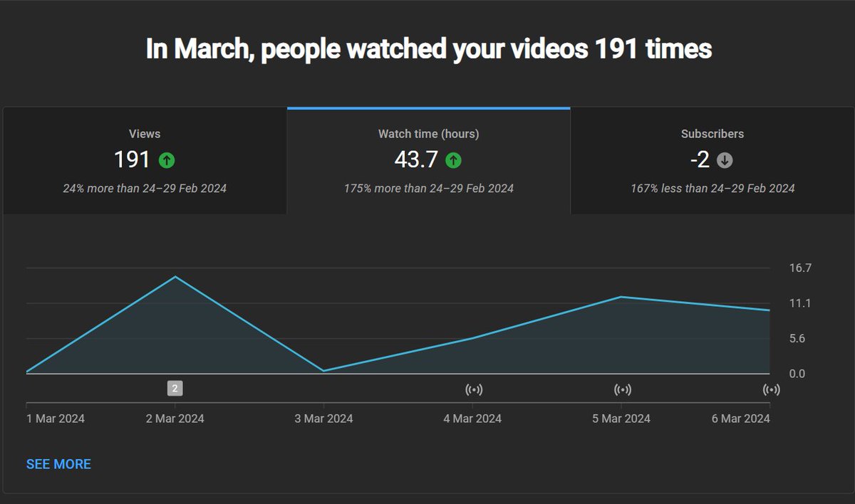Open the SEE MORE link
The width and height of the screenshot is (855, 504).
pyautogui.click(x=58, y=463)
